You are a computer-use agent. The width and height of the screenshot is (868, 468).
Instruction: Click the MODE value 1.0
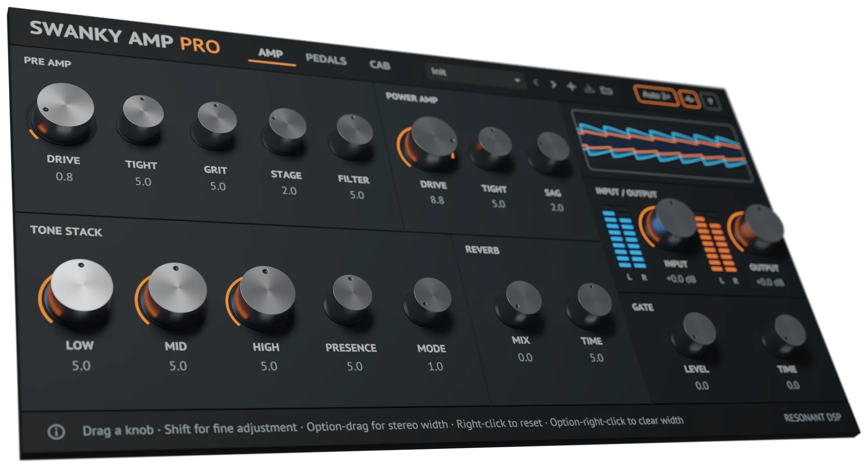pyautogui.click(x=435, y=366)
